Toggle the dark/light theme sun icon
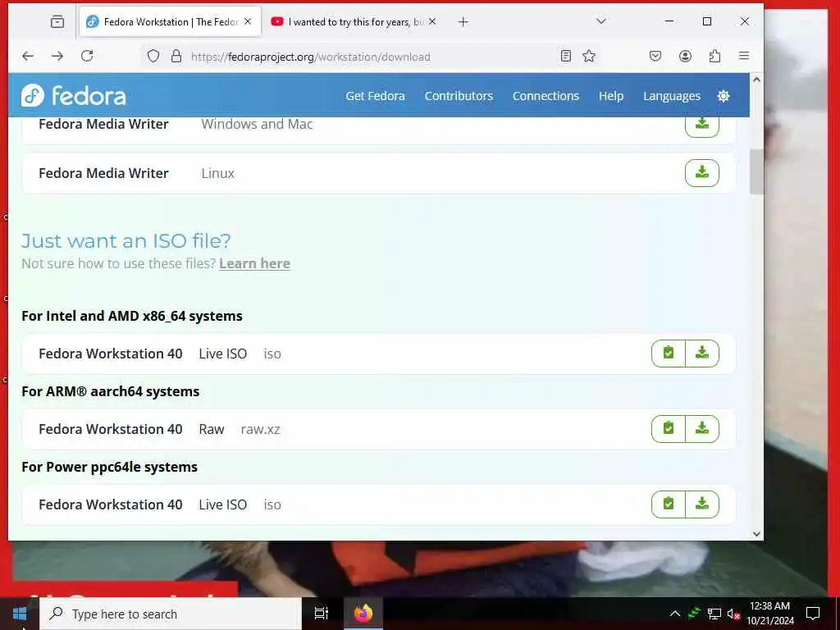The height and width of the screenshot is (630, 840). click(724, 96)
